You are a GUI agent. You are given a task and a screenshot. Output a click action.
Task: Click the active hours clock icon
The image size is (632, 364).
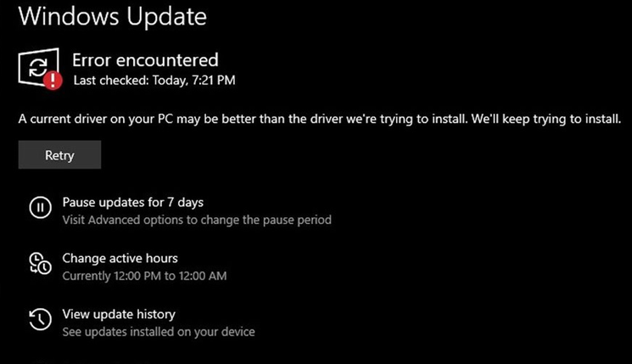tap(41, 263)
